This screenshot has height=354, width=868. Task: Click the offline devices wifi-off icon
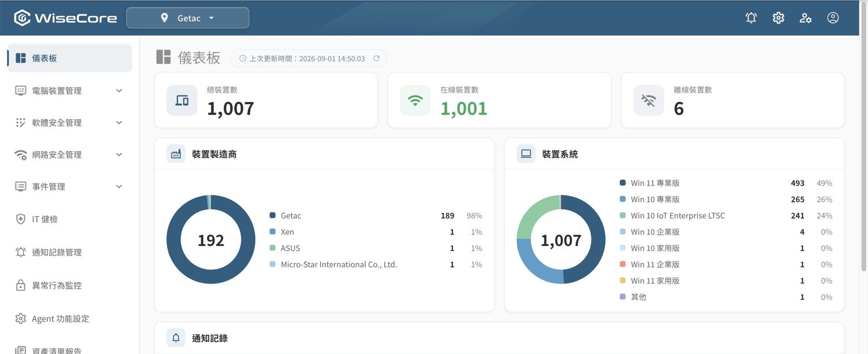[x=649, y=101]
